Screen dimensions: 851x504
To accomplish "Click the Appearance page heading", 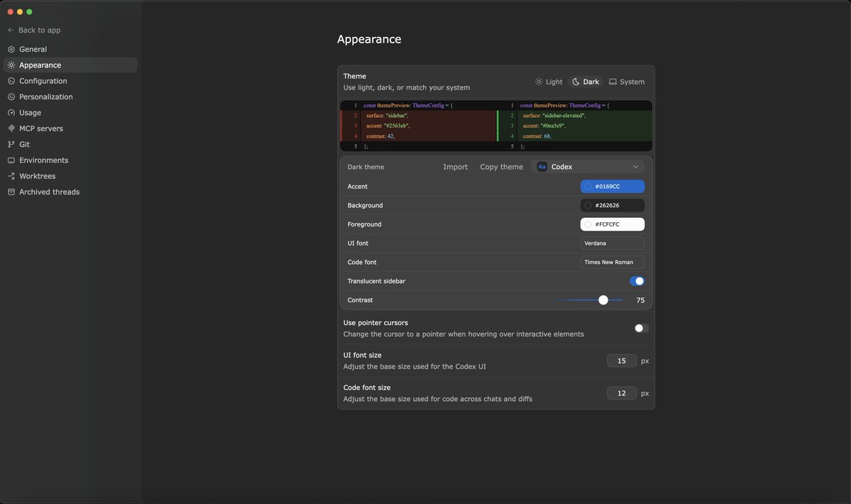I will pyautogui.click(x=369, y=39).
